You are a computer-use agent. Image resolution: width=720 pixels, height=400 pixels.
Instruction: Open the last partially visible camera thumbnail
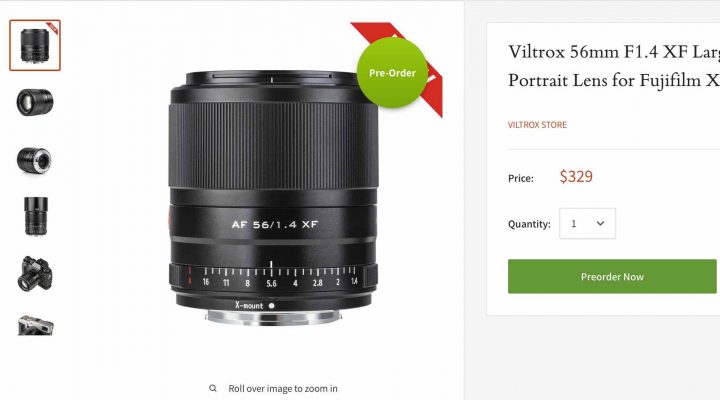point(35,325)
